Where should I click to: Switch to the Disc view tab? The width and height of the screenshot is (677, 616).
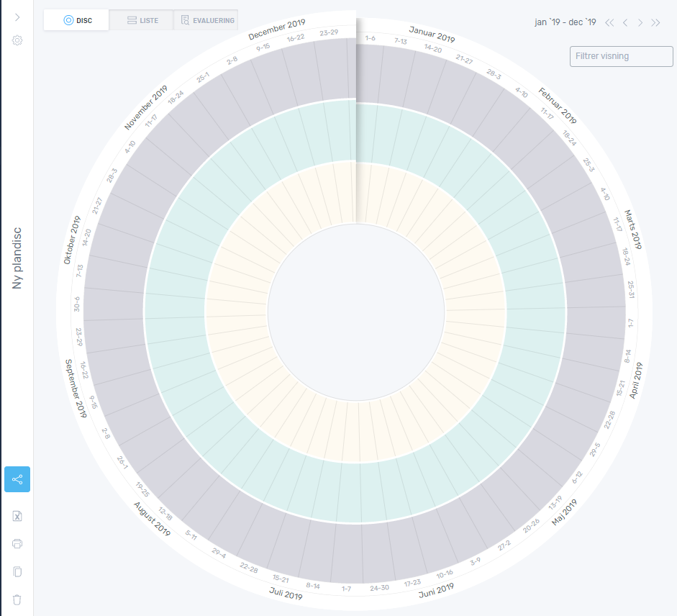point(76,20)
